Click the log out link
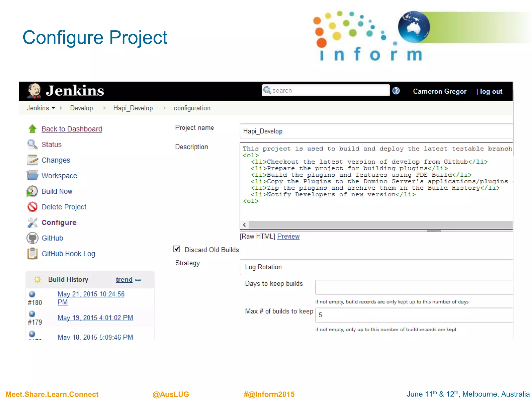The width and height of the screenshot is (532, 399). (491, 91)
